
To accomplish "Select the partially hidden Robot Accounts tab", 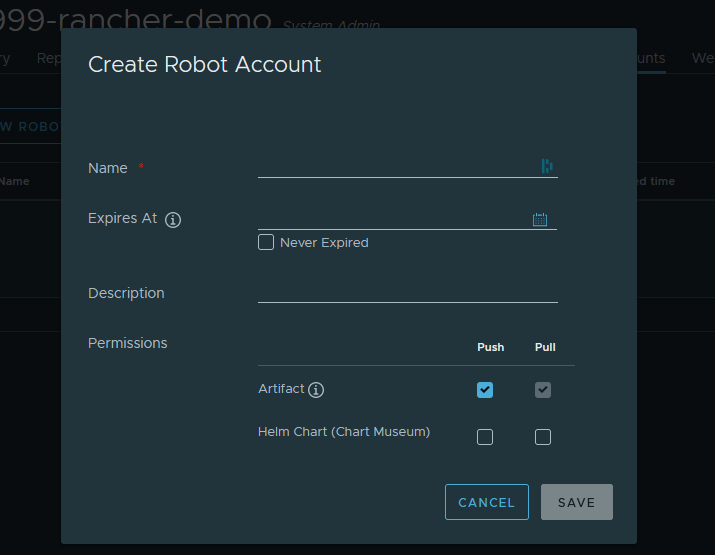I will (x=651, y=58).
